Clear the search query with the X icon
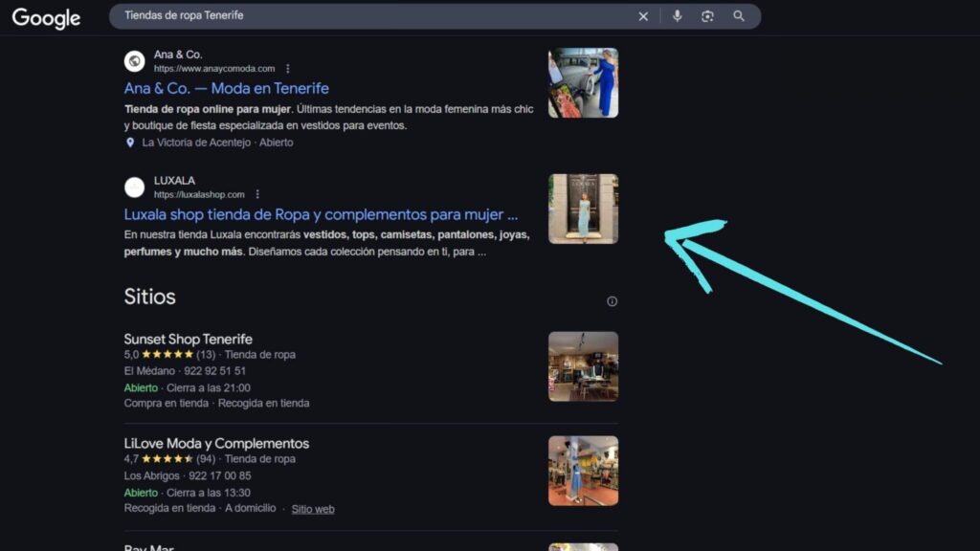Viewport: 980px width, 551px height. tap(643, 16)
